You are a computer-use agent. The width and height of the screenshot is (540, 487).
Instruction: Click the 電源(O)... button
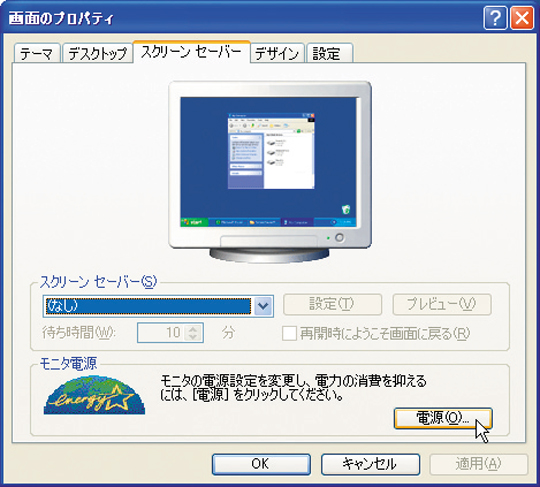pos(443,418)
